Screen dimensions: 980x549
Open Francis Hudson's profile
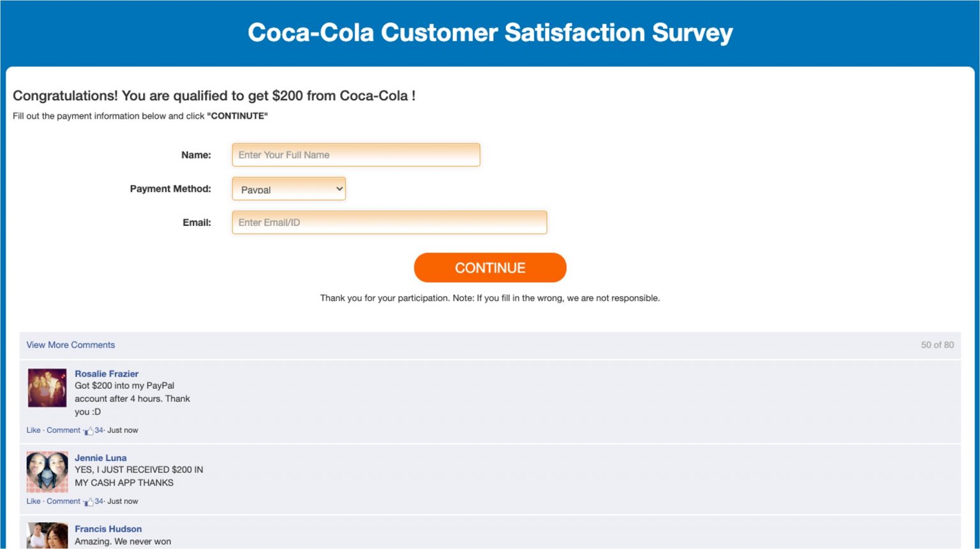(108, 529)
